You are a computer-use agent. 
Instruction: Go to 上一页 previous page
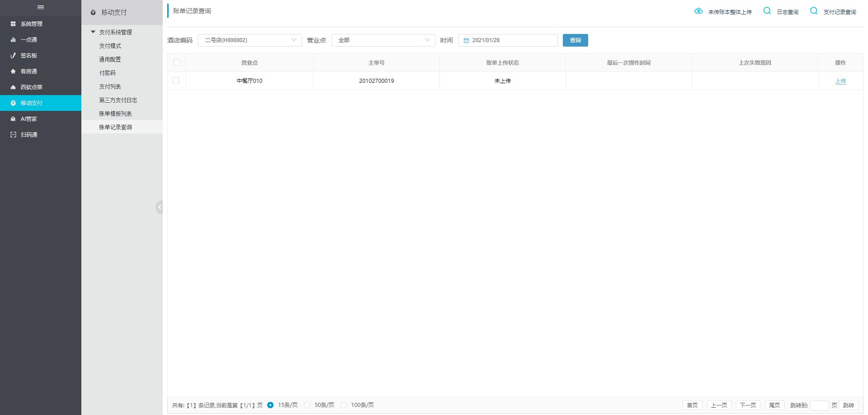(719, 405)
